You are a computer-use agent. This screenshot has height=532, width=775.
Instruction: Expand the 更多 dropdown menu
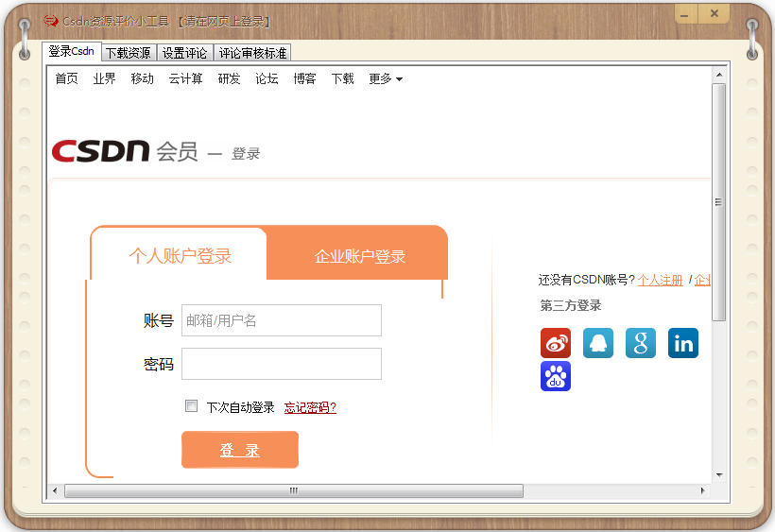pyautogui.click(x=386, y=79)
